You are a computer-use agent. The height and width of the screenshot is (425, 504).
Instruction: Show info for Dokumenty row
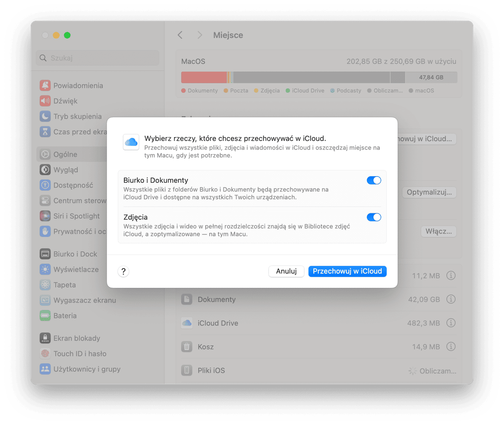[x=451, y=299]
